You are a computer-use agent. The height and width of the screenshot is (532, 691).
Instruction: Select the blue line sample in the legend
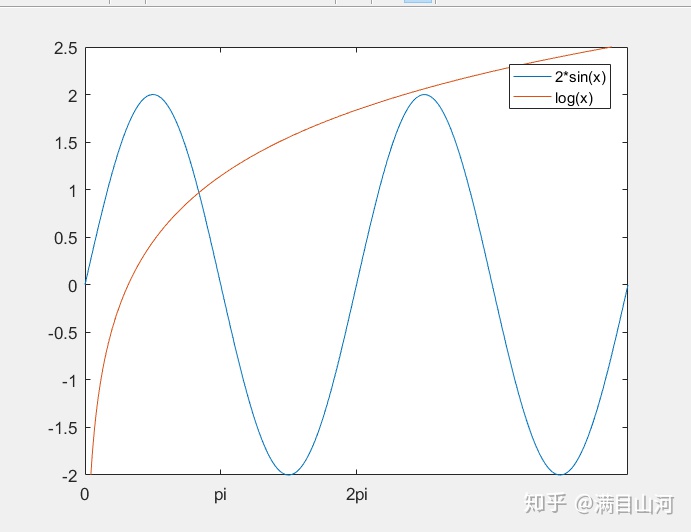click(532, 77)
